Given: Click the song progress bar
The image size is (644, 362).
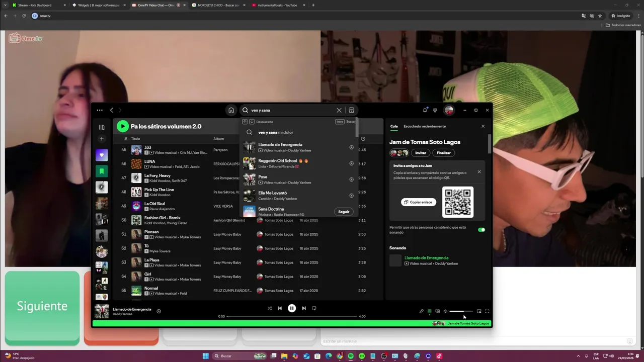Looking at the screenshot, I should click(292, 316).
